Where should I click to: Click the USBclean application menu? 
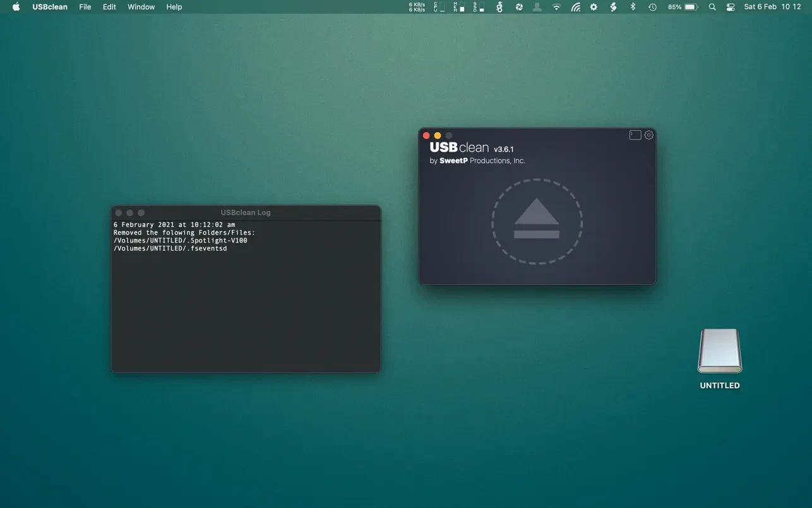50,7
